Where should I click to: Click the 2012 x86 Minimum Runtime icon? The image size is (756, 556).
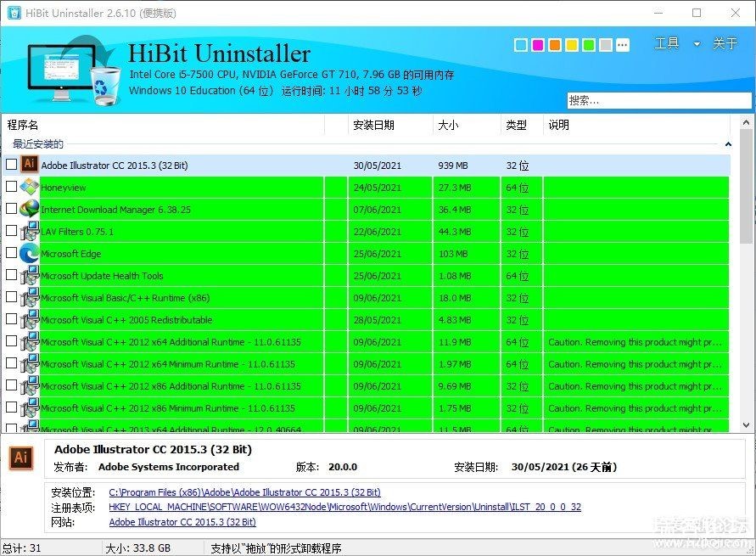tap(30, 408)
